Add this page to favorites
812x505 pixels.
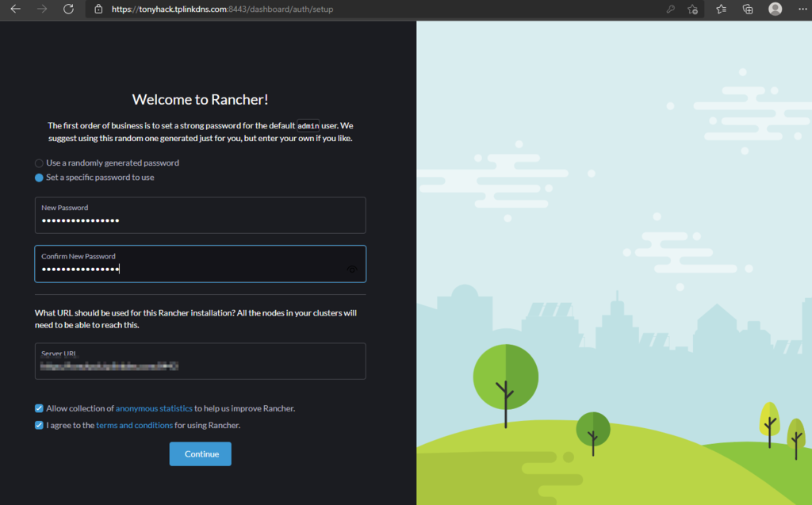[693, 9]
